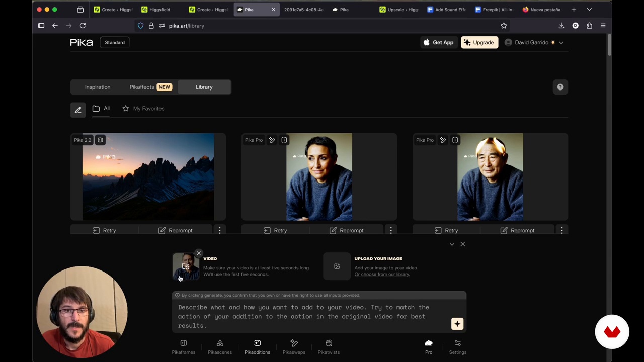Reload the page

83,26
